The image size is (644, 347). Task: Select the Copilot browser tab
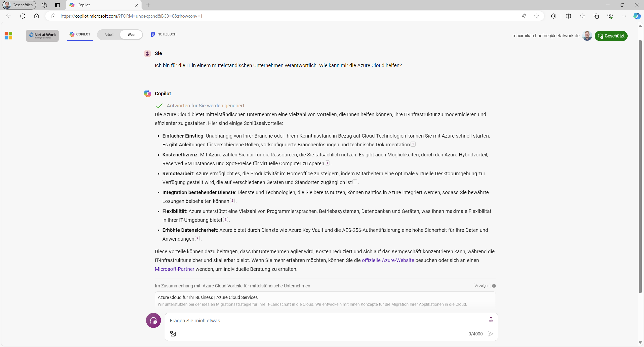[104, 5]
